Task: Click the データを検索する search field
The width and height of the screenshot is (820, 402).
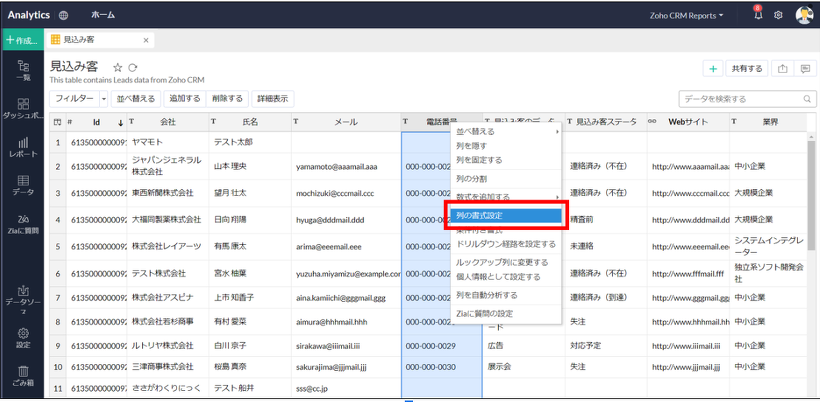Action: point(740,99)
